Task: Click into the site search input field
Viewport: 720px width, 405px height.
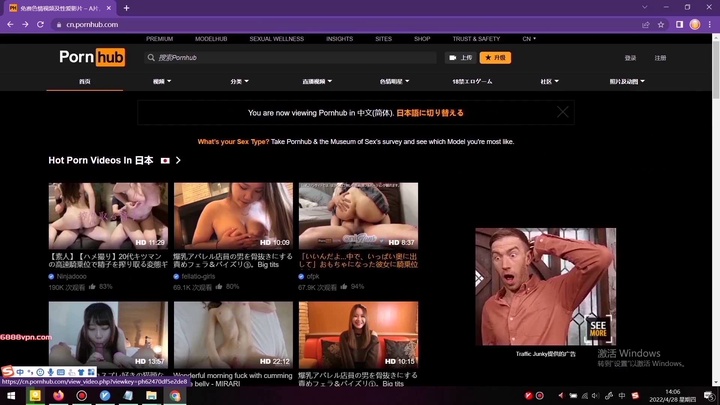Action: [290, 58]
